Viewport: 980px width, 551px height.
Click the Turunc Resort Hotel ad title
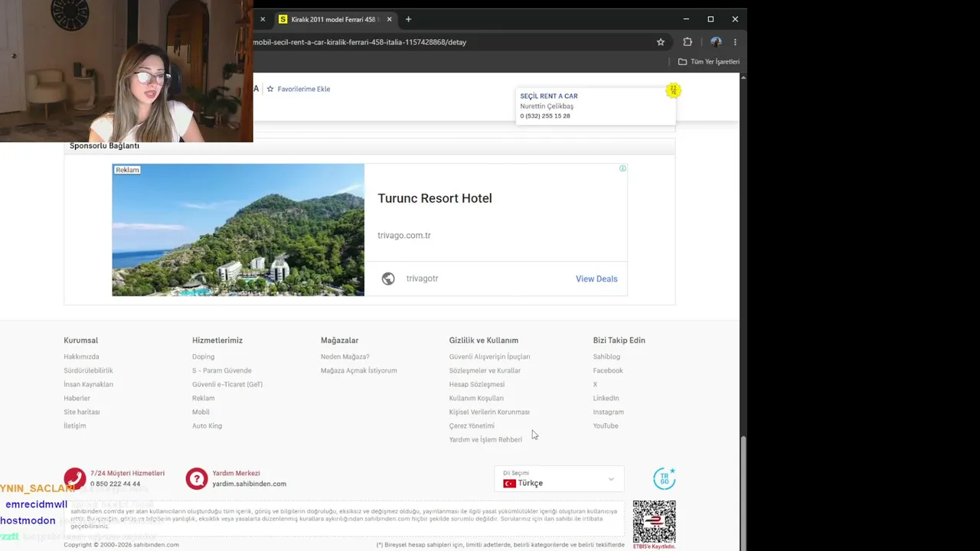(x=435, y=198)
